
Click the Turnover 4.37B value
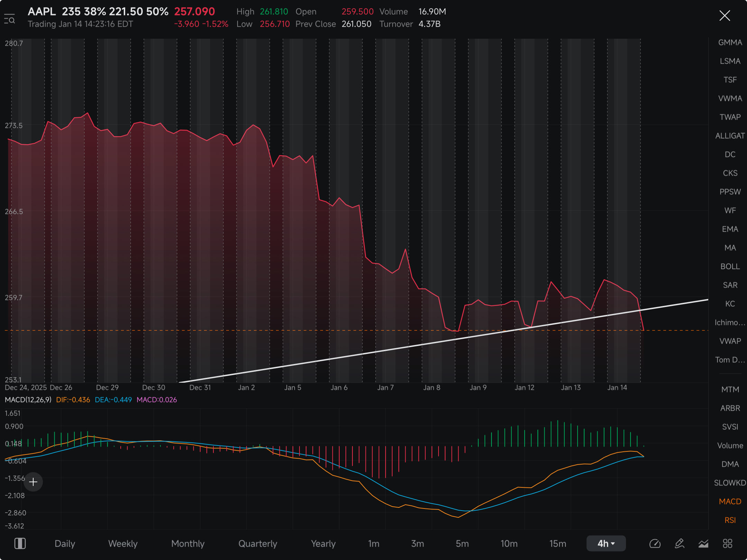tap(429, 24)
